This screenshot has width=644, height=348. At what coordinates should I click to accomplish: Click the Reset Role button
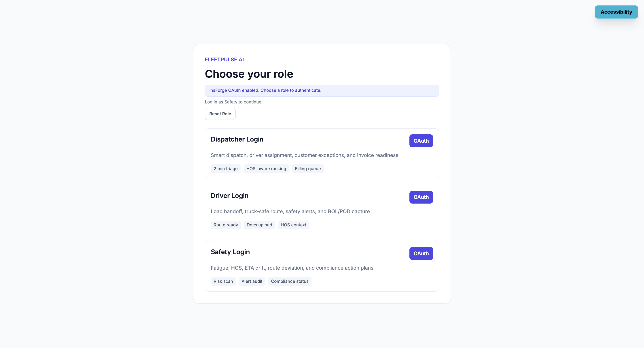[x=220, y=114]
